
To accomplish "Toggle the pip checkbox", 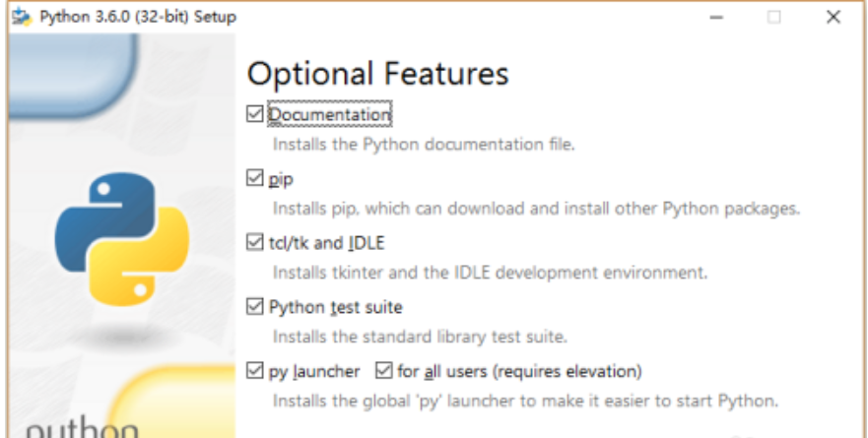I will [x=254, y=178].
